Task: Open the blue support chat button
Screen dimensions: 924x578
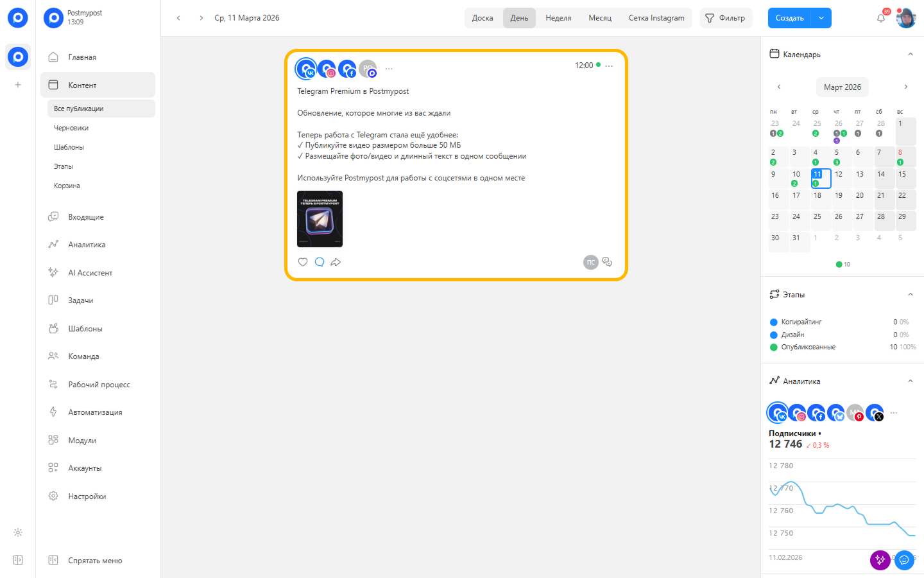Action: point(904,560)
